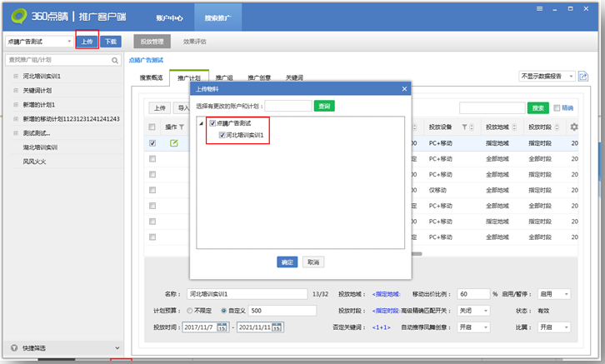
Task: Click the 确定 button in the upload dialog
Action: pos(287,262)
